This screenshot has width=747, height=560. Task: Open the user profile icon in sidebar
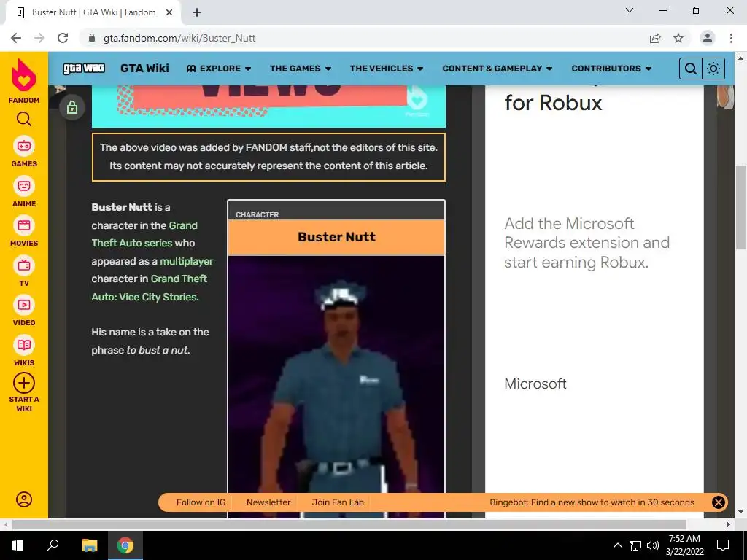tap(24, 499)
